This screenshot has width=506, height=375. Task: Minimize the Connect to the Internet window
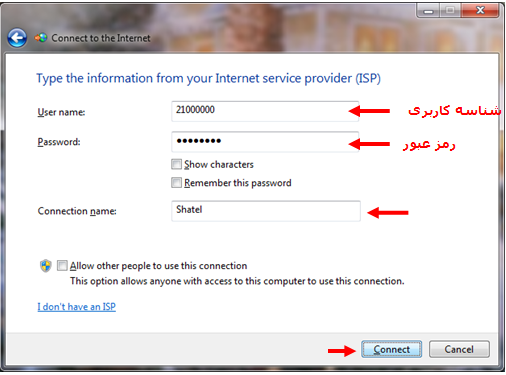(x=428, y=11)
